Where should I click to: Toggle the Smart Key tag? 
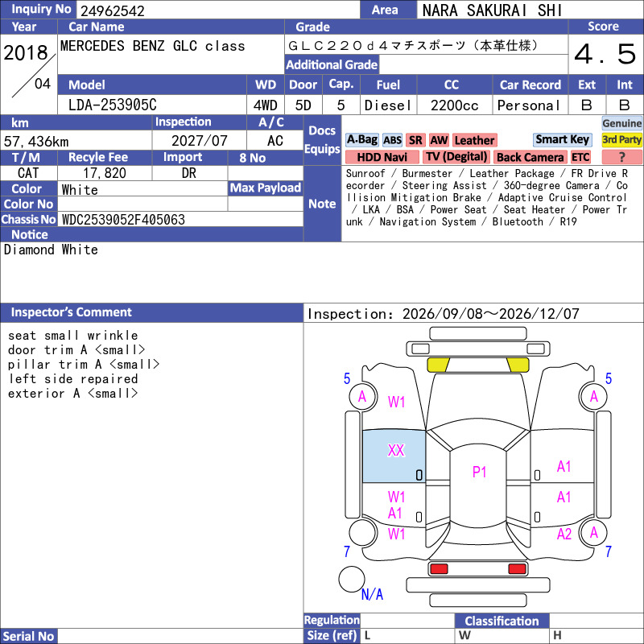tap(562, 139)
